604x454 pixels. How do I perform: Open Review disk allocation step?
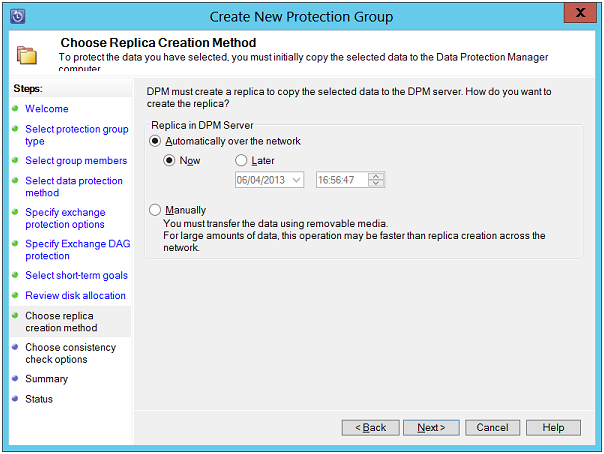pyautogui.click(x=75, y=295)
